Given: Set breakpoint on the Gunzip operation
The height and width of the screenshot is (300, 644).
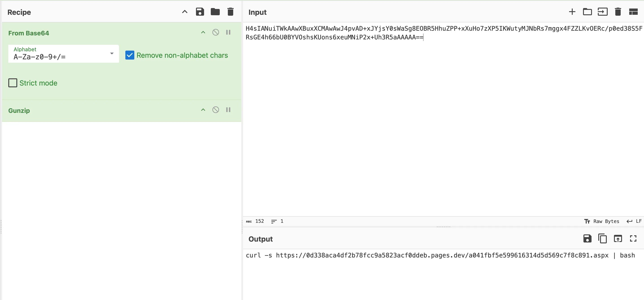Looking at the screenshot, I should tap(228, 110).
